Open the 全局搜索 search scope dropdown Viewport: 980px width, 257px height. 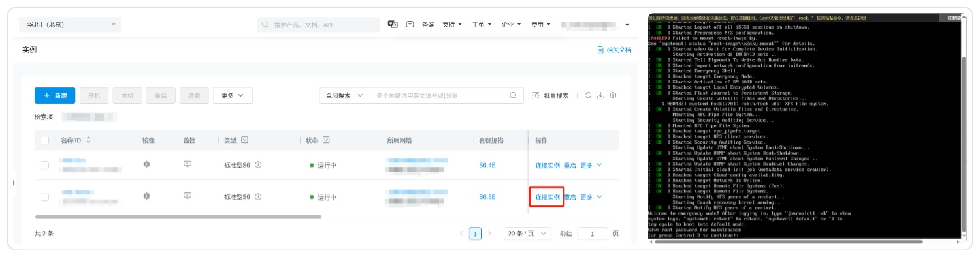(344, 95)
